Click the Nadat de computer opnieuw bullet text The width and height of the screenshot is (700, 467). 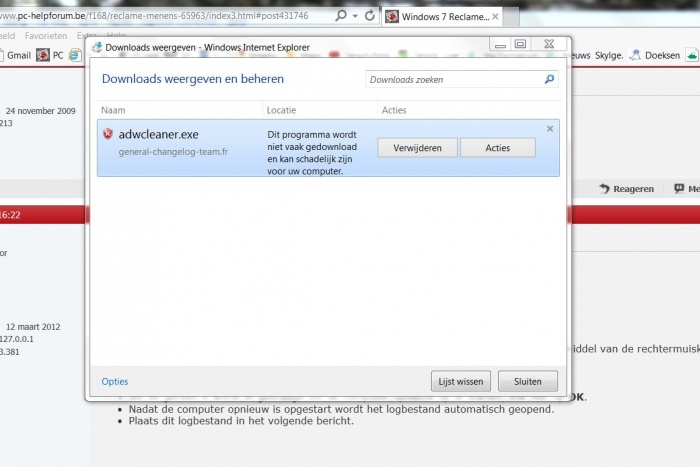pyautogui.click(x=341, y=409)
